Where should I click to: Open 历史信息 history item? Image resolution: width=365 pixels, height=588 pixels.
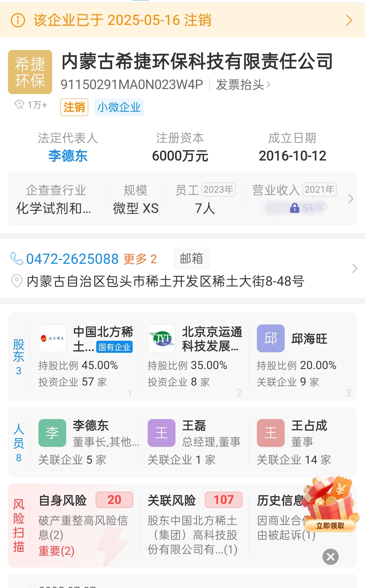tap(280, 500)
